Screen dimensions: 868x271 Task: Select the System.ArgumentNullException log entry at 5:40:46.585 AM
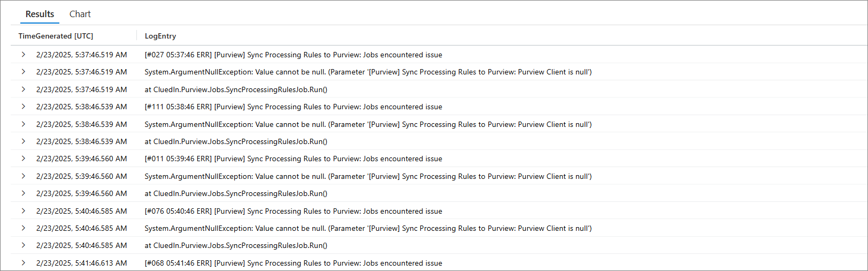(x=368, y=228)
